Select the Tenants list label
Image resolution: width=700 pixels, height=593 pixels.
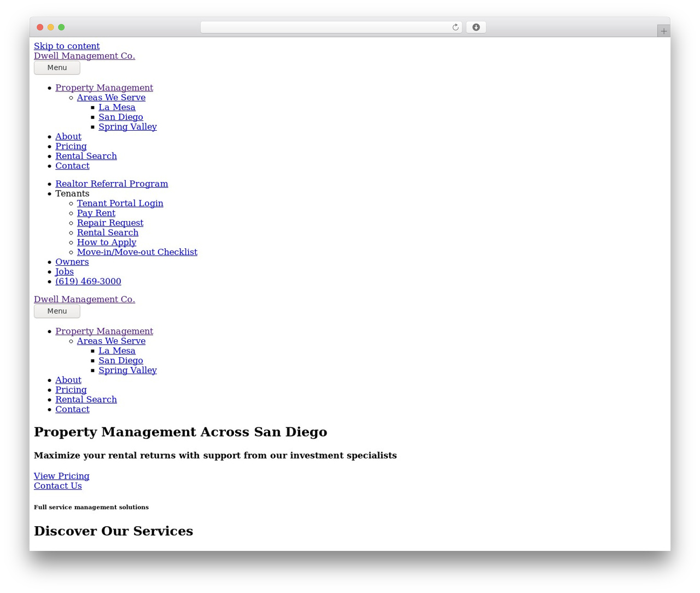72,194
